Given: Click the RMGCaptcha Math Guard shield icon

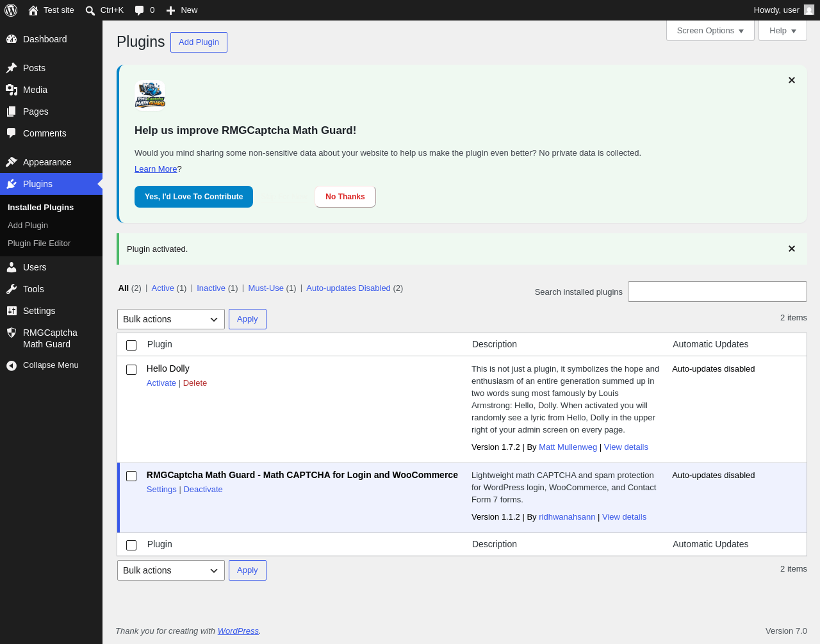Looking at the screenshot, I should click(12, 333).
